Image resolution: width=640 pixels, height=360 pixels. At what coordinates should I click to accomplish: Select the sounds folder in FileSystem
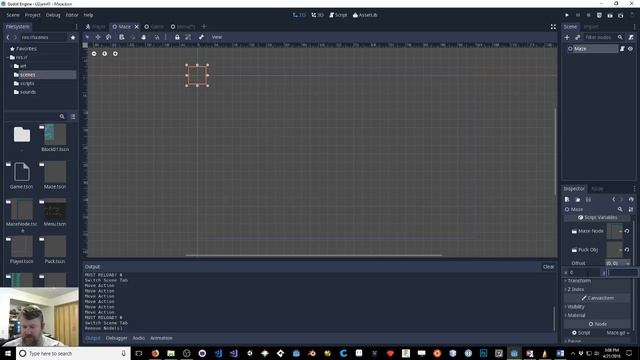[28, 92]
